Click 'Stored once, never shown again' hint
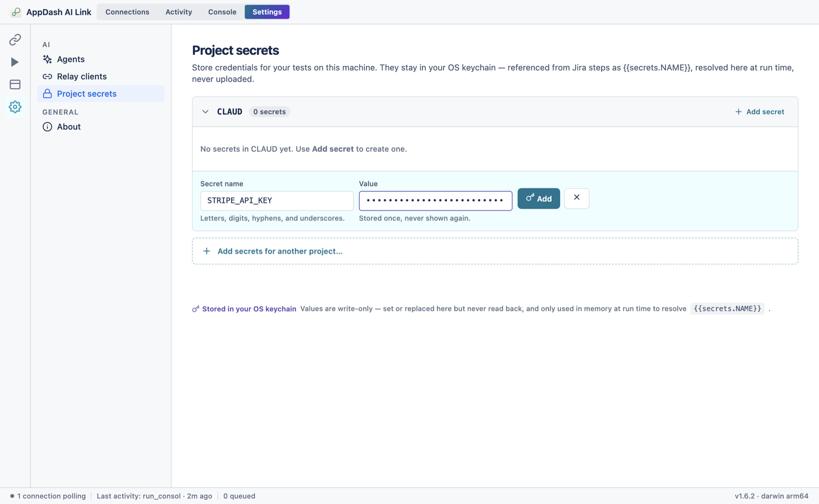This screenshot has height=504, width=819. (x=415, y=218)
